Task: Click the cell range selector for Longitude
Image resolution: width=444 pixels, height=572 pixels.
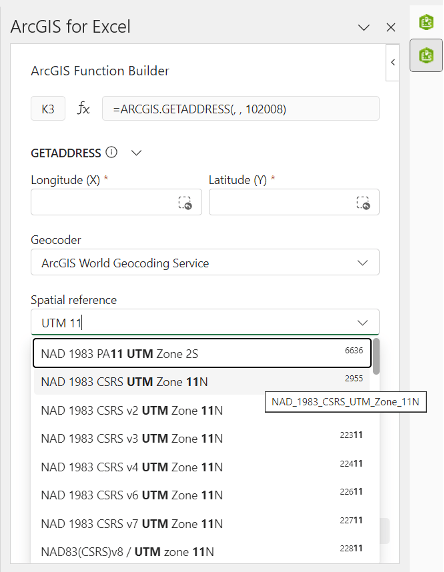Action: [185, 202]
